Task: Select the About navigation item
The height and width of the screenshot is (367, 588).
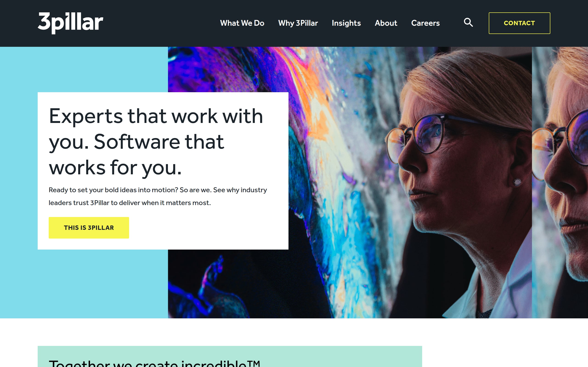Action: click(386, 23)
